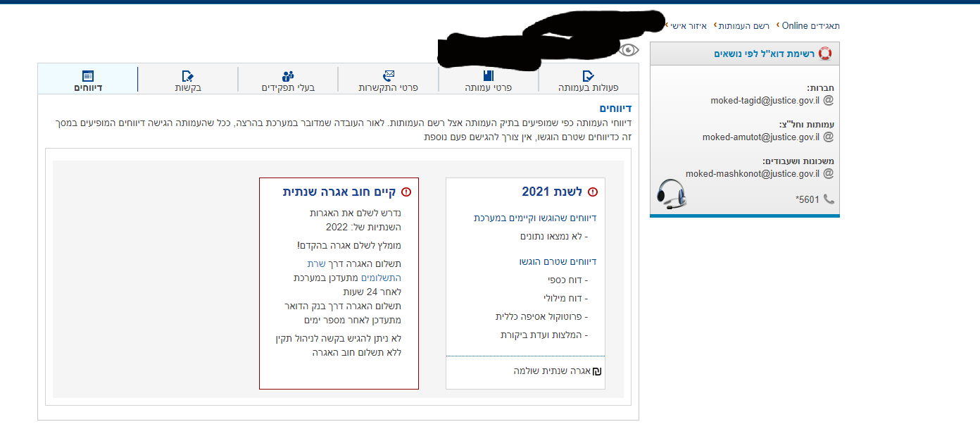
Task: Open the moked-mashkonot@justice.gov.il email link
Action: tap(753, 174)
